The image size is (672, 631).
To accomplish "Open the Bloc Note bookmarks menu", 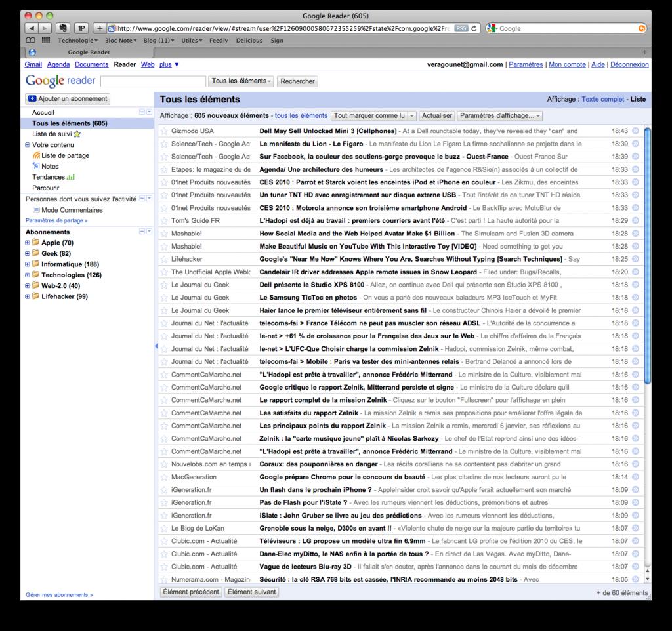I will click(121, 40).
